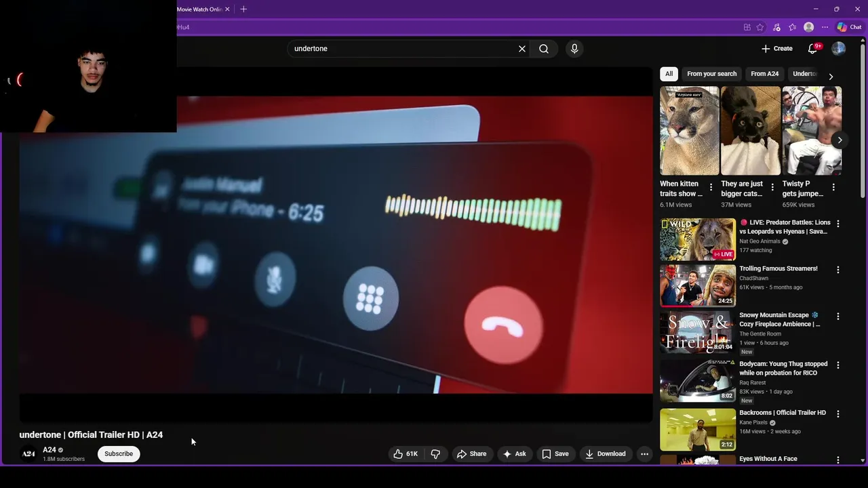Click the Nat Geo Animals channel name
Screen dimensions: 868x488
tap(760, 241)
